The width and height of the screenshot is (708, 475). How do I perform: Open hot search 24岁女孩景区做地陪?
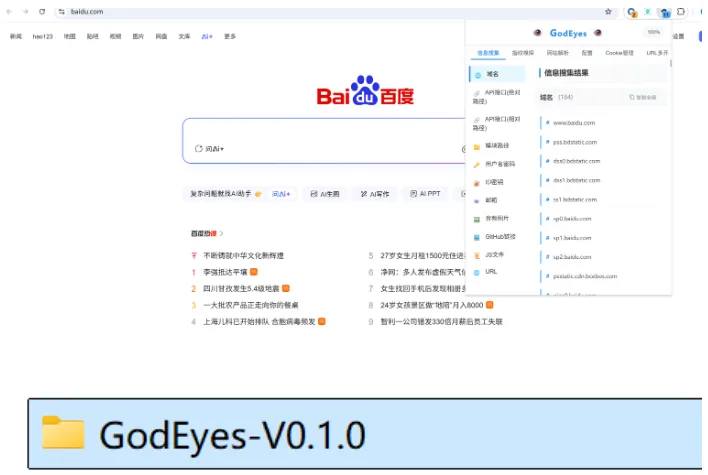point(432,305)
